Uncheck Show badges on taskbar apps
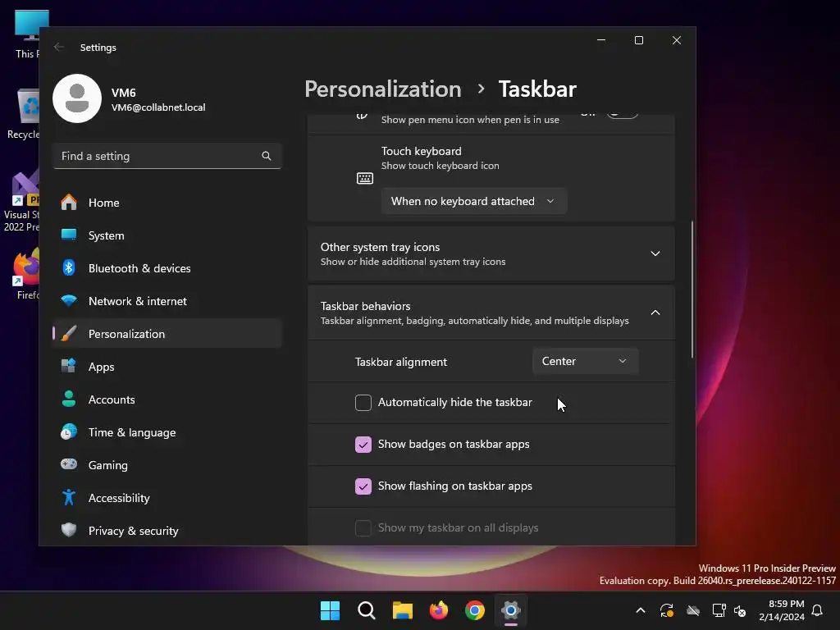Screen dimensions: 840x630 click(x=363, y=444)
